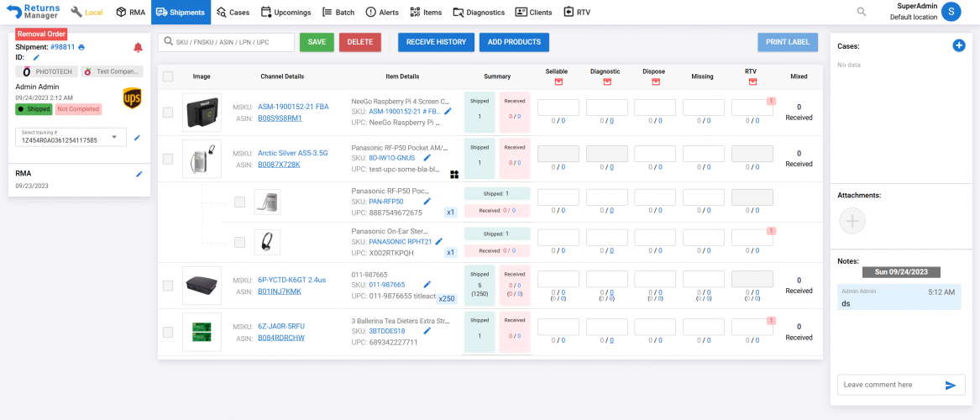Toggle the select-all checkbox in table header
The width and height of the screenshot is (980, 420).
pos(168,76)
